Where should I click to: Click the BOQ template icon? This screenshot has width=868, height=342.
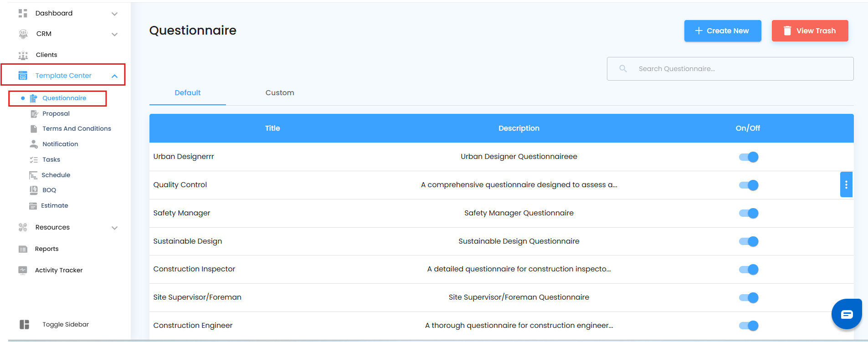point(34,190)
